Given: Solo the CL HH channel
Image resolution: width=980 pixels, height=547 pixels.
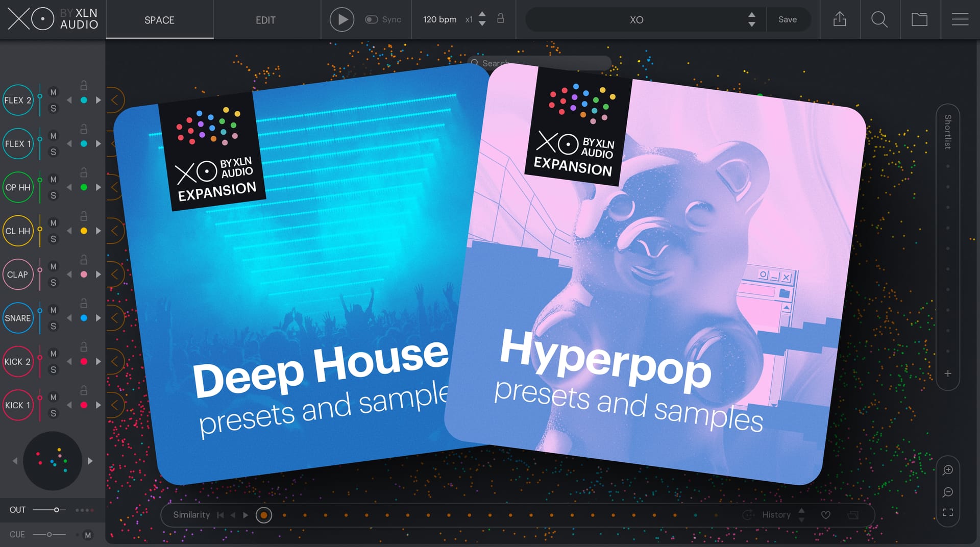Looking at the screenshot, I should pyautogui.click(x=53, y=239).
